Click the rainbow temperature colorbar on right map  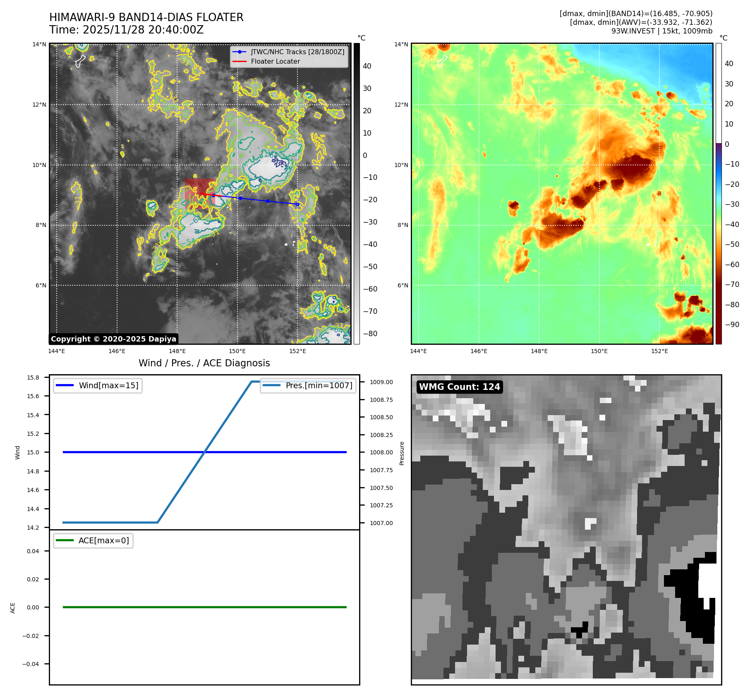click(x=719, y=194)
